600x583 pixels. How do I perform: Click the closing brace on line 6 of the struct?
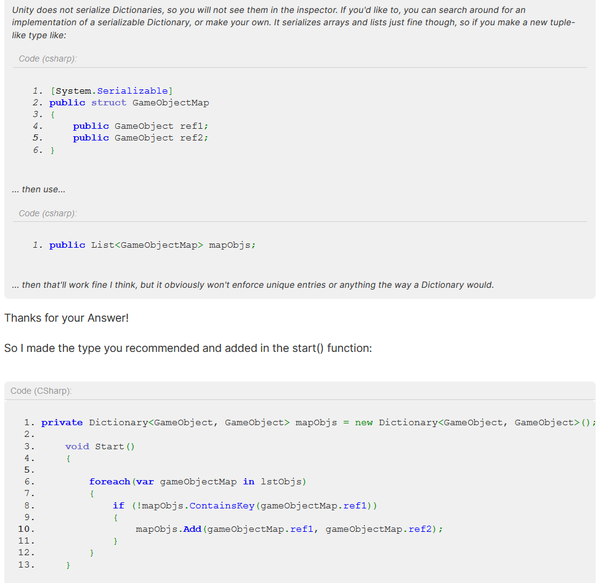(52, 150)
